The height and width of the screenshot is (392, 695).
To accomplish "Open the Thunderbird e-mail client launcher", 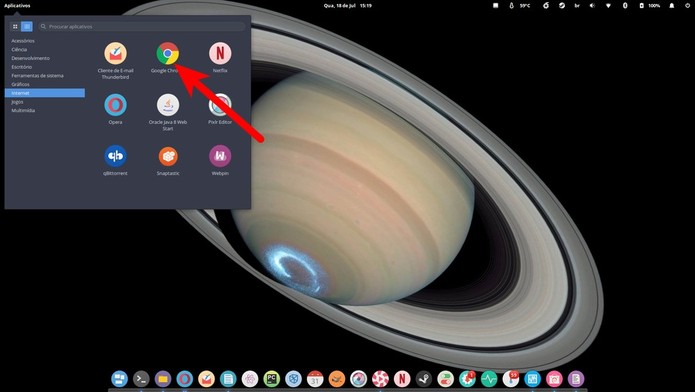I will coord(115,54).
